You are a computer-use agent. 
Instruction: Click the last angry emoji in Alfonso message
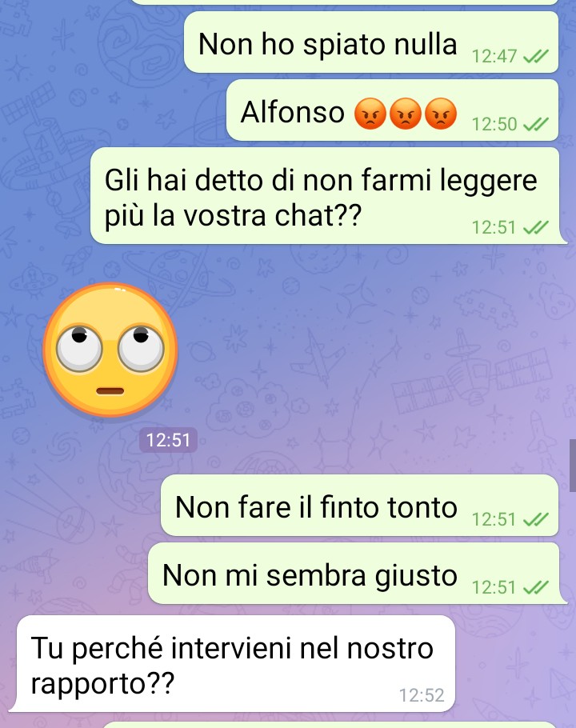click(x=441, y=114)
